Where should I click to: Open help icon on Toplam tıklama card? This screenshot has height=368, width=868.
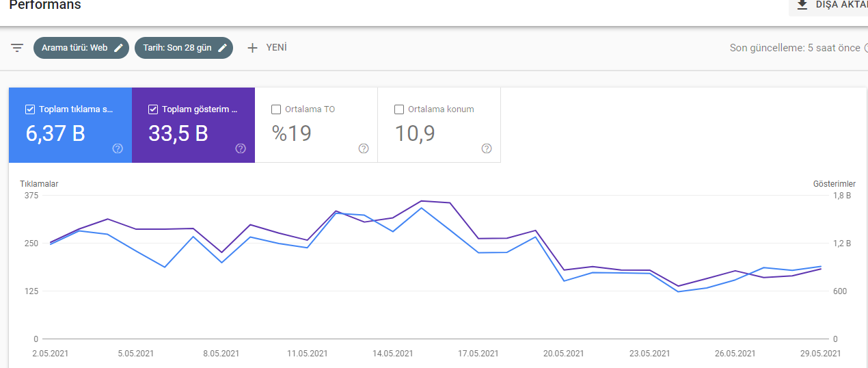tap(118, 148)
